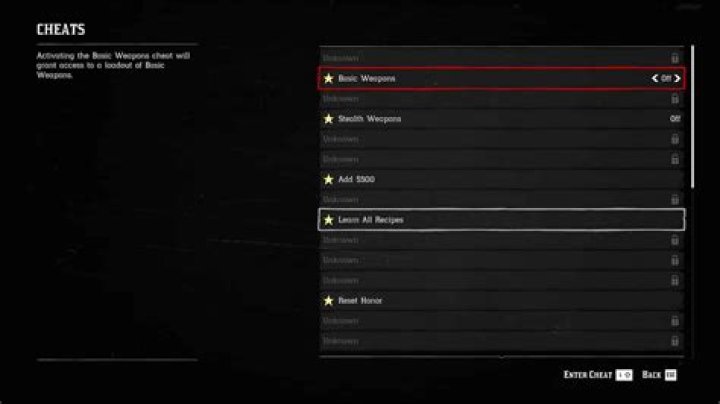Select the Add $500 cheat entry
This screenshot has height=404, width=720.
pyautogui.click(x=501, y=180)
